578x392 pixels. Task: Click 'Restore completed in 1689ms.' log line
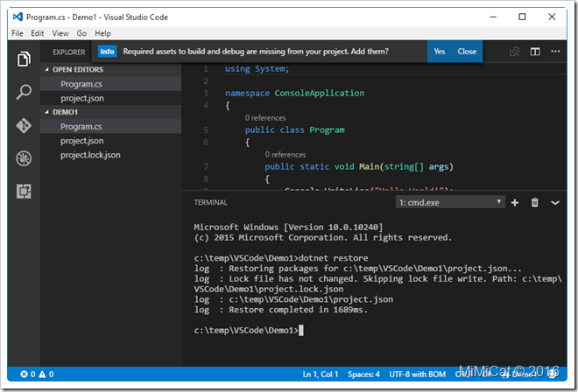pos(299,310)
